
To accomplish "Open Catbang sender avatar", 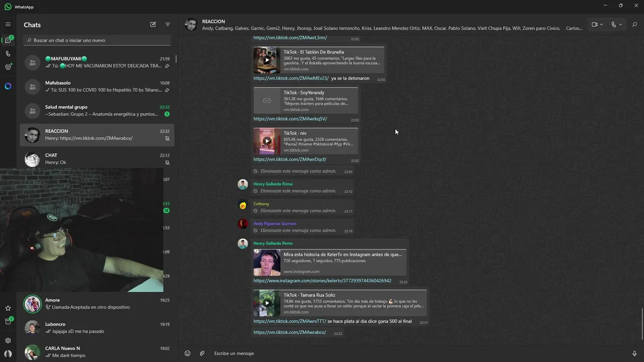I will [x=243, y=205].
